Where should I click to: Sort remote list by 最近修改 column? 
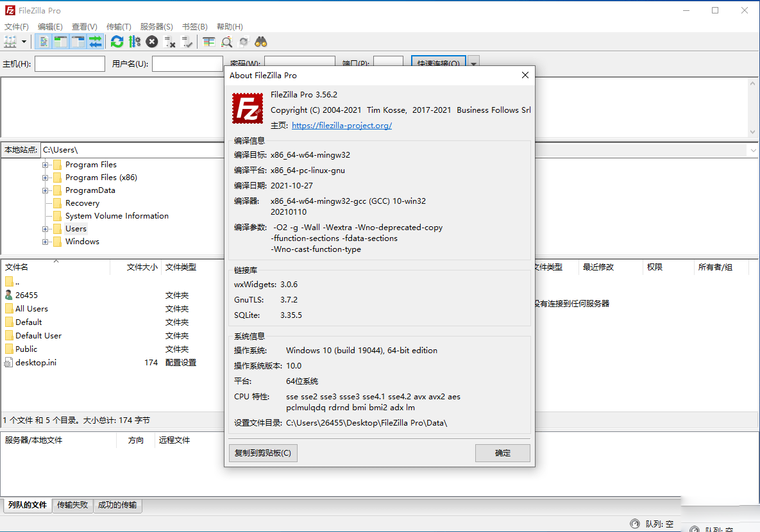tap(610, 267)
